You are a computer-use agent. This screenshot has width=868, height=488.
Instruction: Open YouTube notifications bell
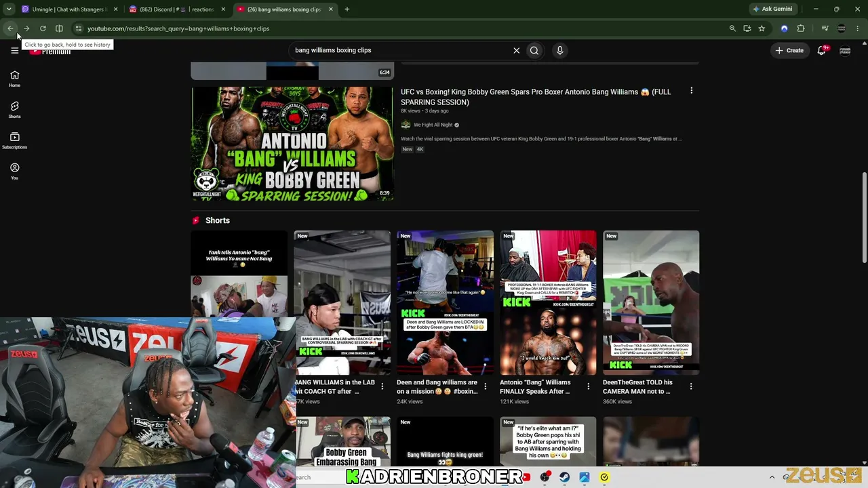(822, 50)
